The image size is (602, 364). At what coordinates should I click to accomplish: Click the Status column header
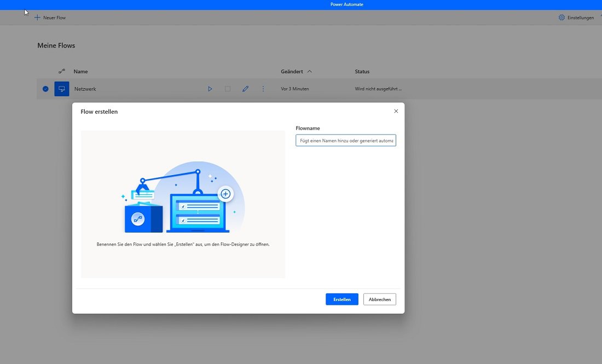362,71
